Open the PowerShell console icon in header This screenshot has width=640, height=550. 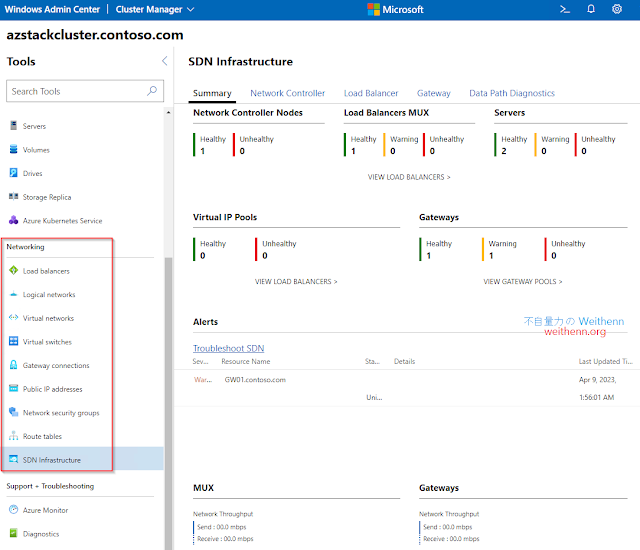(564, 9)
